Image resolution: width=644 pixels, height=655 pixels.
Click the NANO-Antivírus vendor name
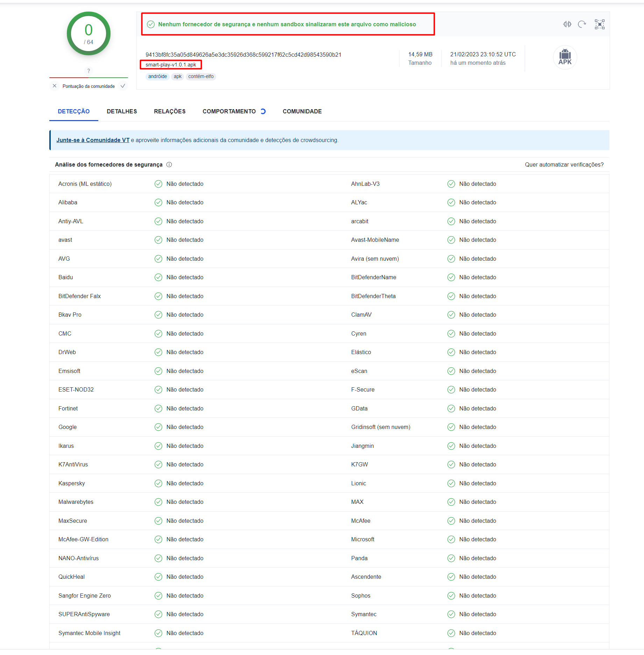tap(79, 558)
